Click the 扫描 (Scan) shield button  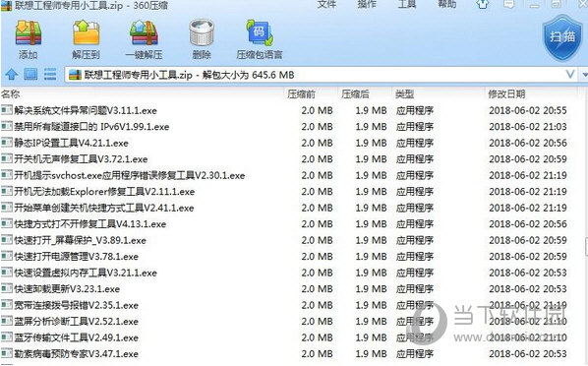point(562,37)
